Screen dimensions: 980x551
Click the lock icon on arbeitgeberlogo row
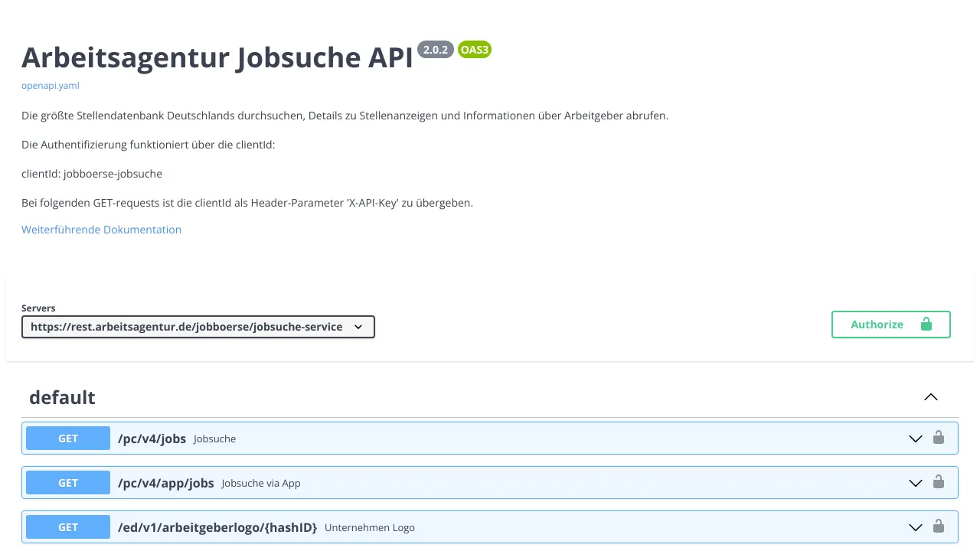click(x=939, y=527)
